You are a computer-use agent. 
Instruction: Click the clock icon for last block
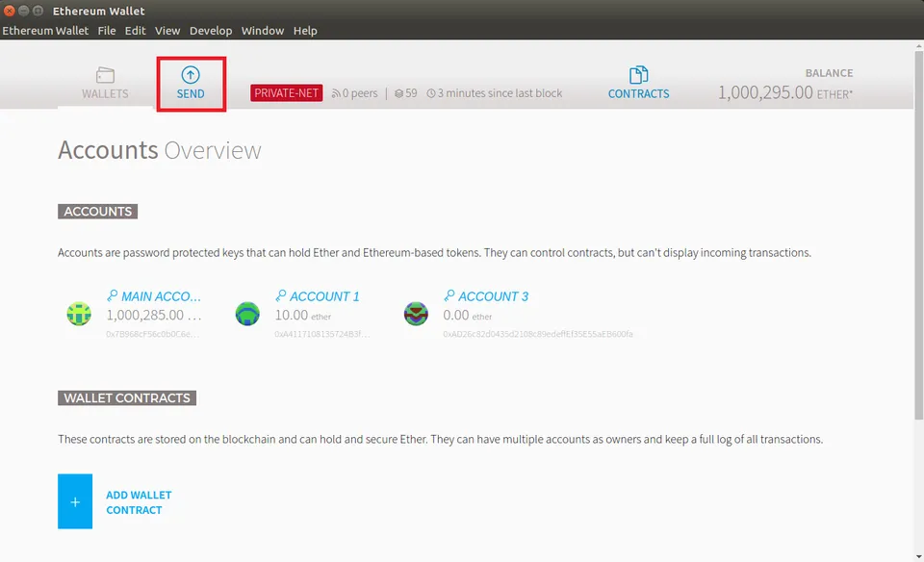tap(431, 93)
